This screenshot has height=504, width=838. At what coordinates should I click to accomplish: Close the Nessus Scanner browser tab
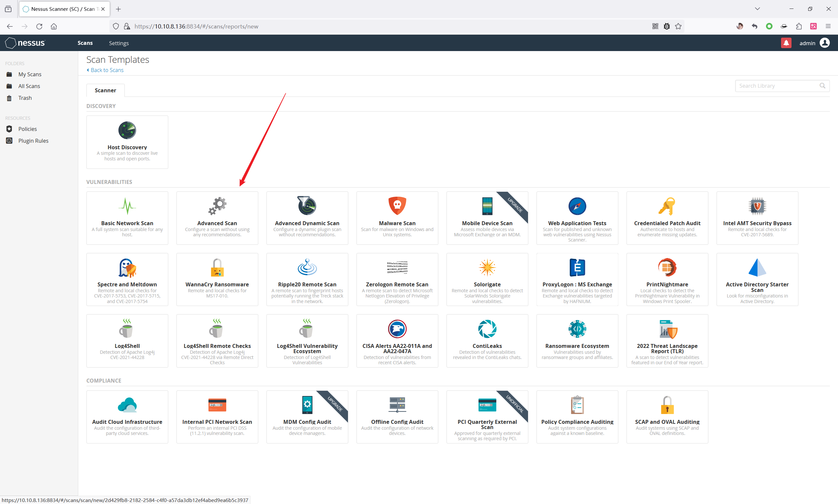click(103, 9)
